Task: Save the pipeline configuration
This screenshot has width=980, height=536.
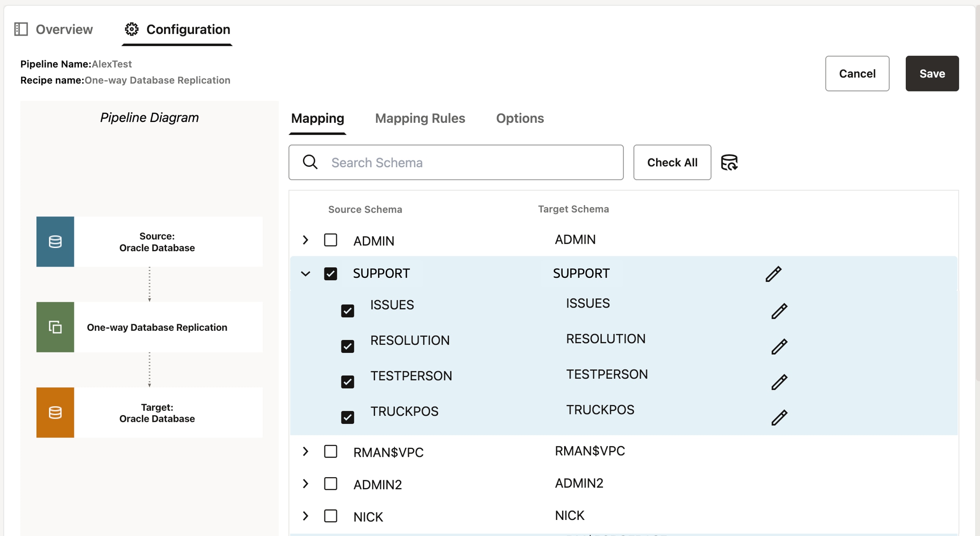Action: pos(932,73)
